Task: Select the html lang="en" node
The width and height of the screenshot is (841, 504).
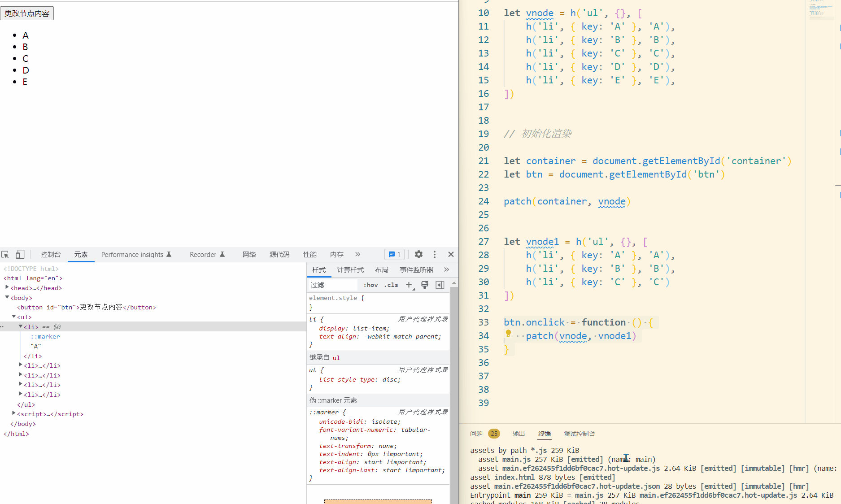Action: [33, 278]
